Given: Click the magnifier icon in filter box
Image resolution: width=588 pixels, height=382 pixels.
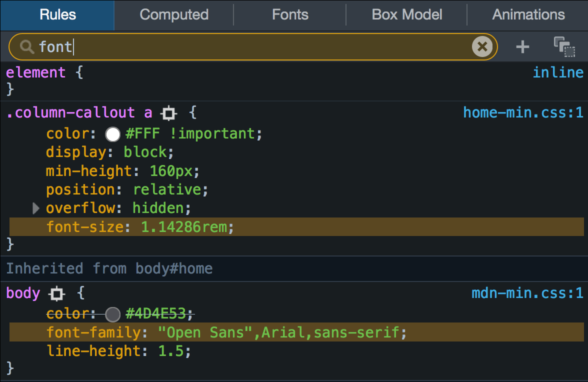Looking at the screenshot, I should pos(26,47).
